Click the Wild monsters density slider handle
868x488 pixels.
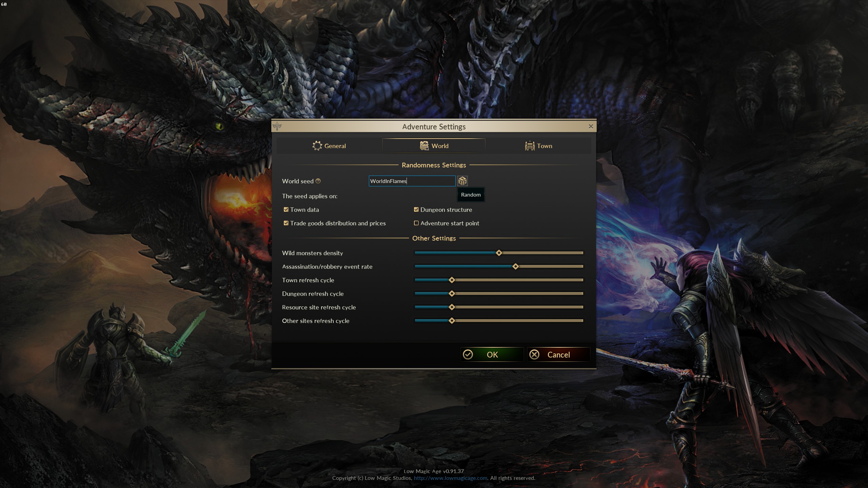tap(499, 253)
